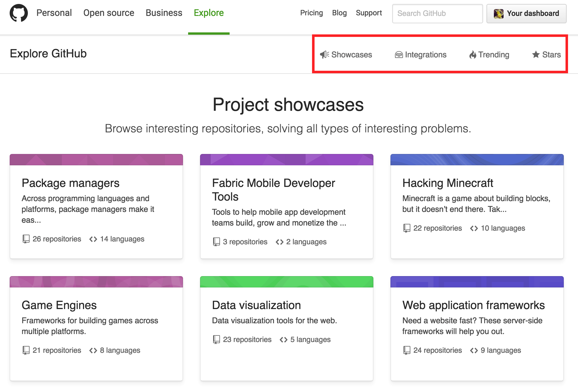Image resolution: width=578 pixels, height=392 pixels.
Task: Click the code icon beside 8 languages
Action: coord(93,351)
